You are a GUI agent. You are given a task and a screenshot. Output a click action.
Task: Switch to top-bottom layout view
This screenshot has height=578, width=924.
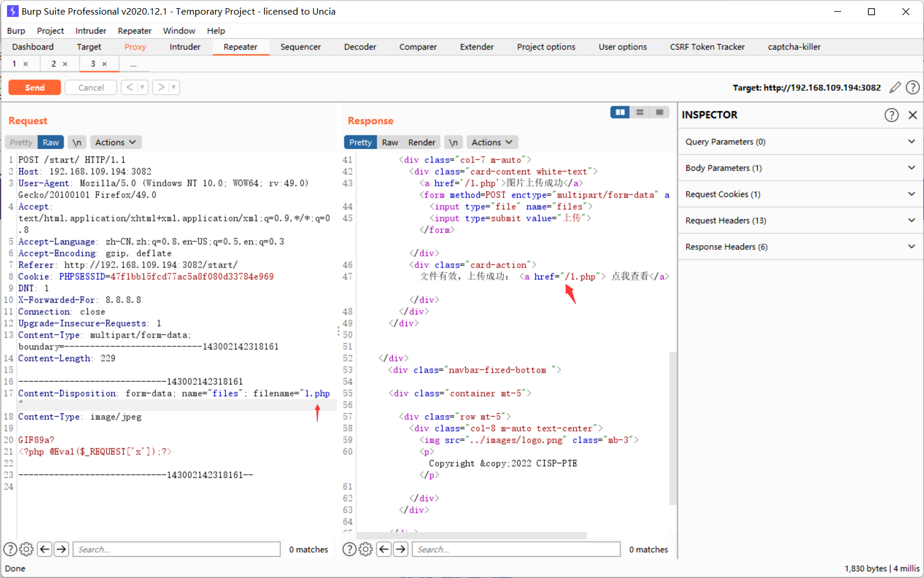pyautogui.click(x=640, y=112)
